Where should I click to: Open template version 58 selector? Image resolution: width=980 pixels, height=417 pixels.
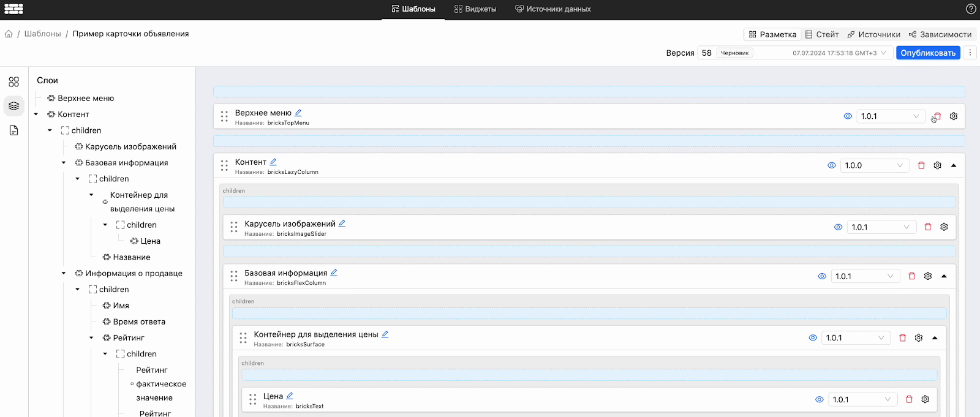[x=795, y=53]
